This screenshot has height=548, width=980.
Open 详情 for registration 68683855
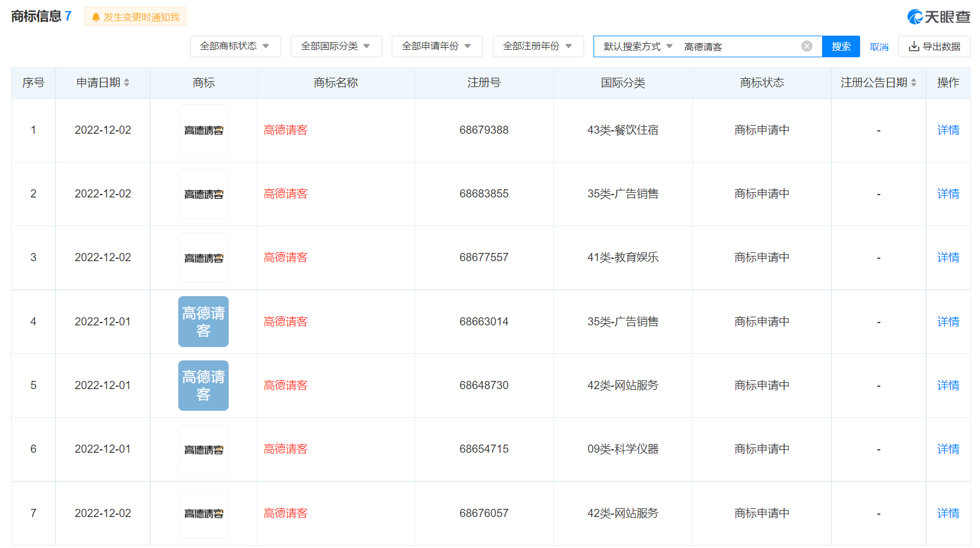(948, 194)
